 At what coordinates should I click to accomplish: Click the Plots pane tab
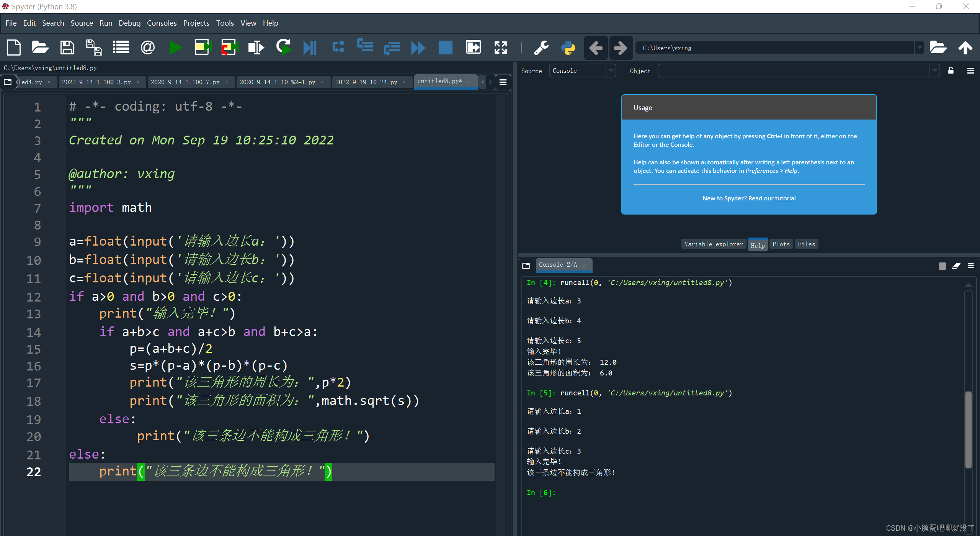click(781, 244)
